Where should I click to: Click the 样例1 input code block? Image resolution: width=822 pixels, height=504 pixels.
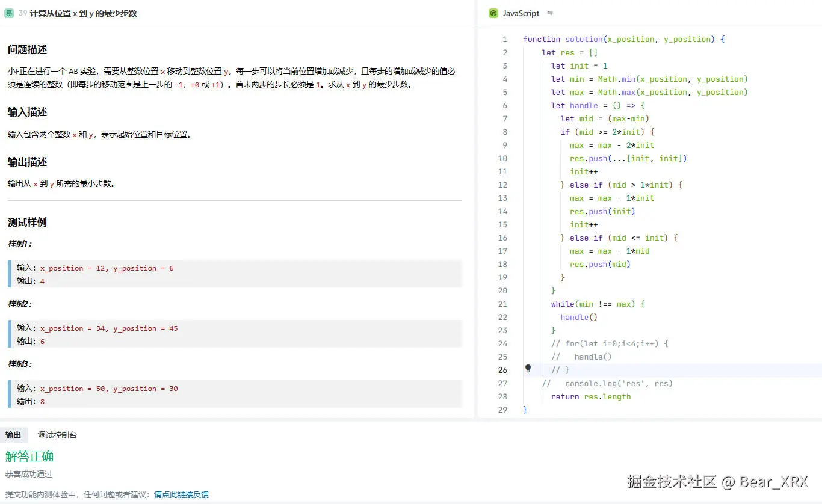click(x=235, y=274)
